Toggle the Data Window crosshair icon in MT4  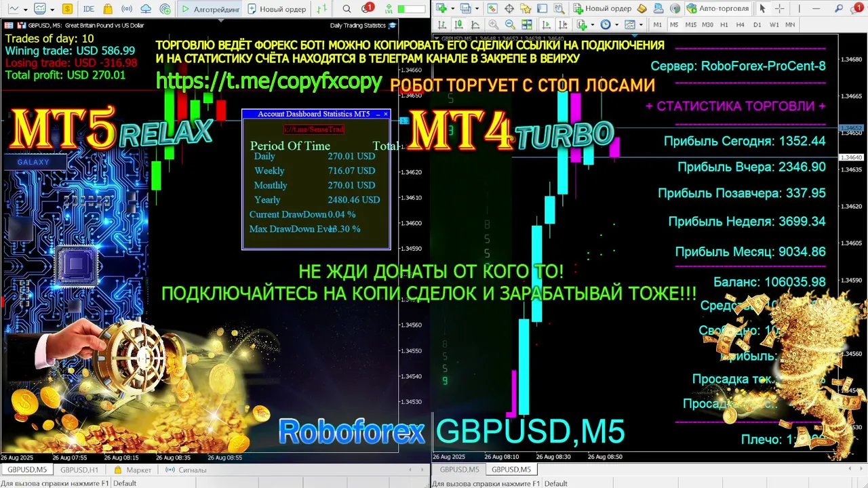(509, 9)
